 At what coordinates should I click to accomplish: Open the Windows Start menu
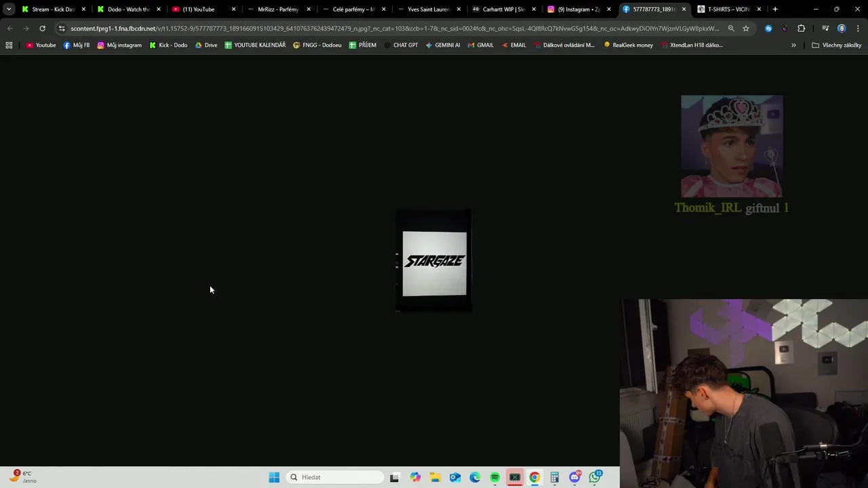pos(274,477)
